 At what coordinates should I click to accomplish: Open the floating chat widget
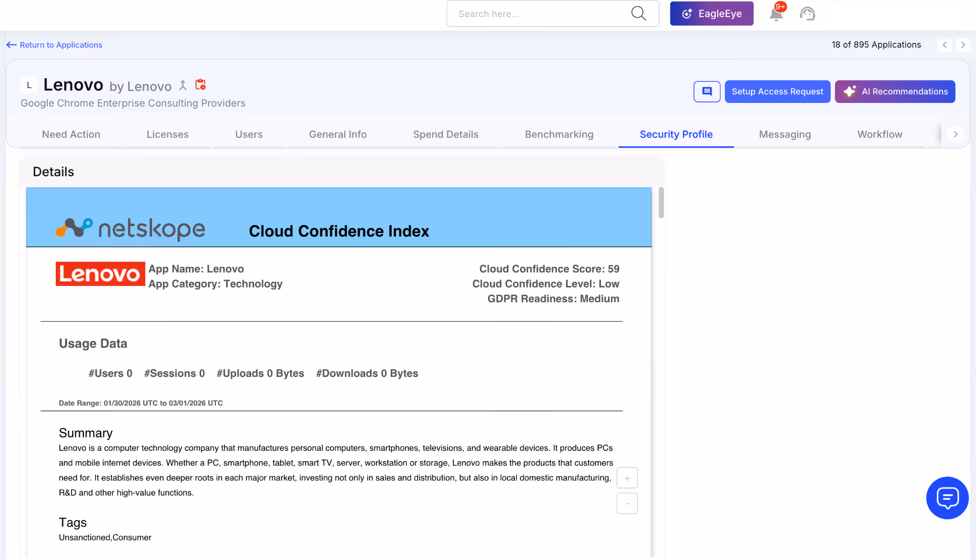tap(947, 498)
